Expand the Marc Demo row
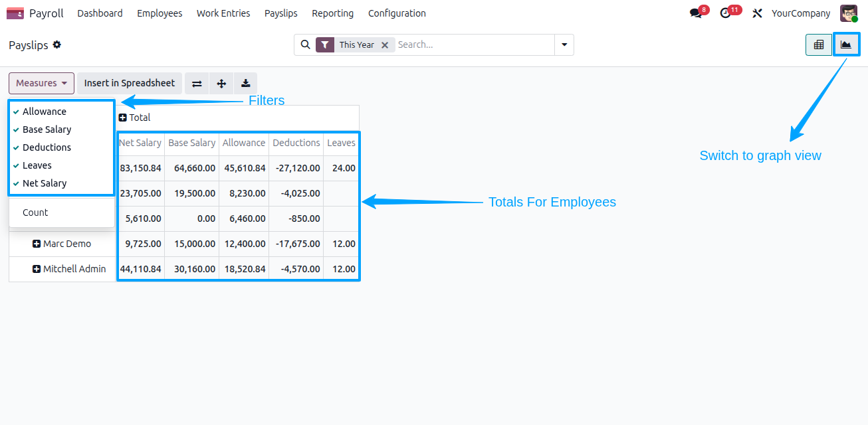 pos(37,244)
